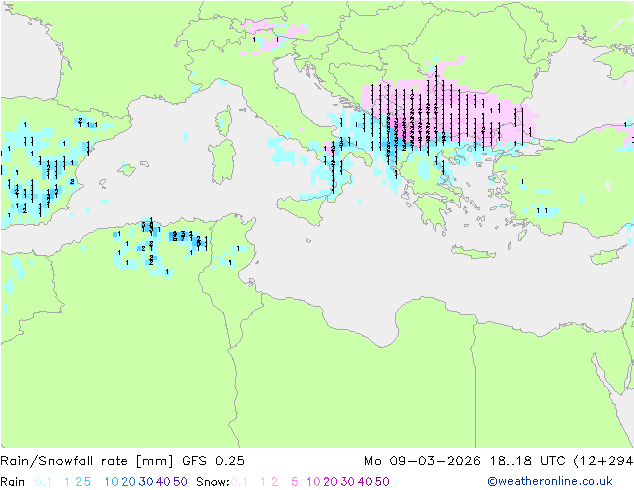Click the island of Sardinia on map
This screenshot has width=634, height=490.
click(x=222, y=162)
